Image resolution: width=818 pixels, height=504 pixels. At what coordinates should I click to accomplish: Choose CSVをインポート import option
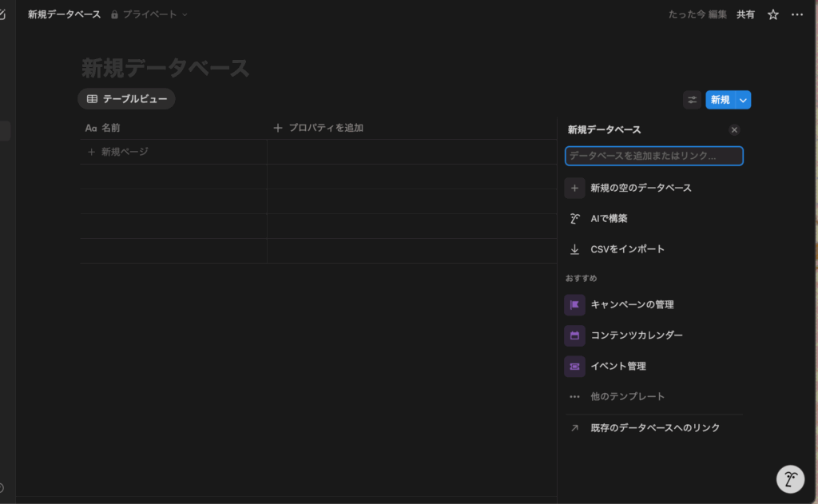(627, 249)
